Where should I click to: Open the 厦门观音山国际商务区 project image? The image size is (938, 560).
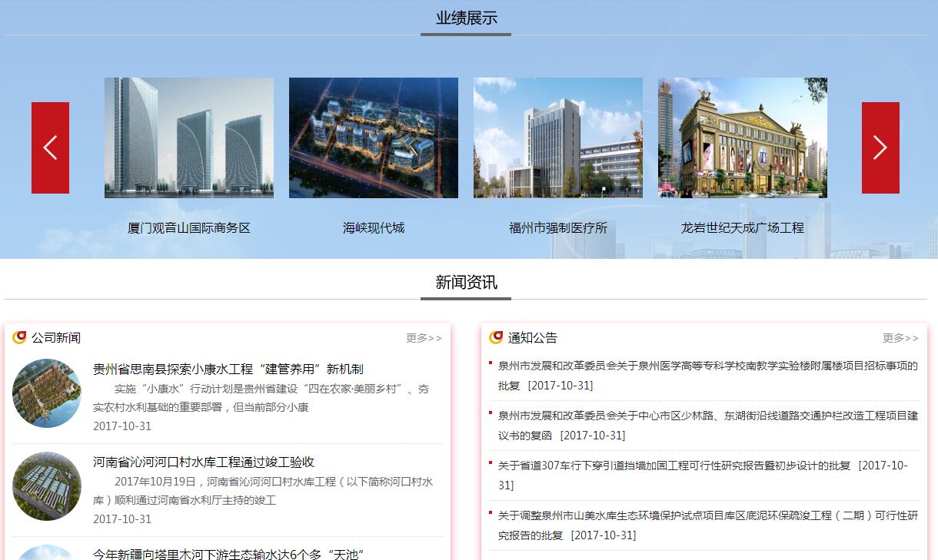click(188, 138)
